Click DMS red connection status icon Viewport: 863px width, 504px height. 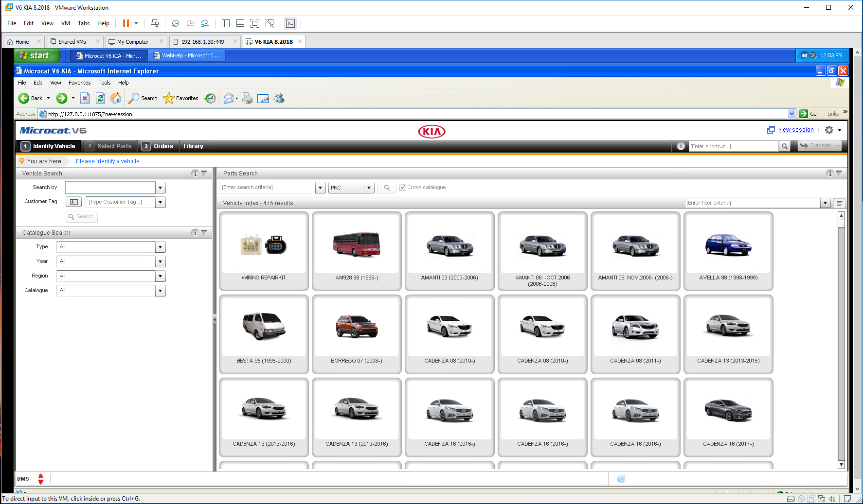pos(41,479)
